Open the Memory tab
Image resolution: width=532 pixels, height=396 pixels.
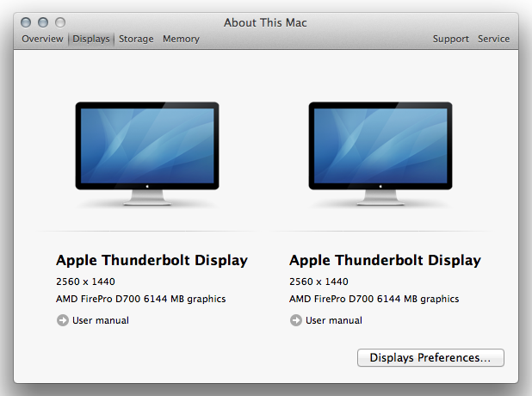(181, 39)
